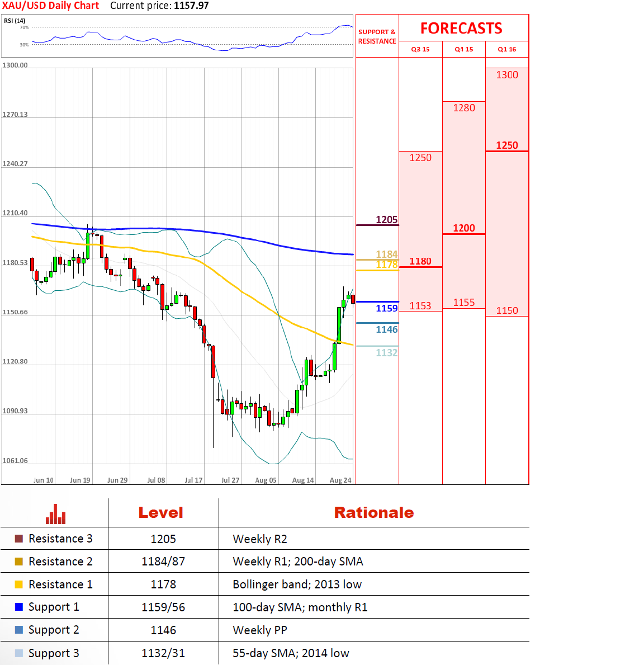The width and height of the screenshot is (644, 665).
Task: Click the FORECASTS heading
Action: [461, 29]
